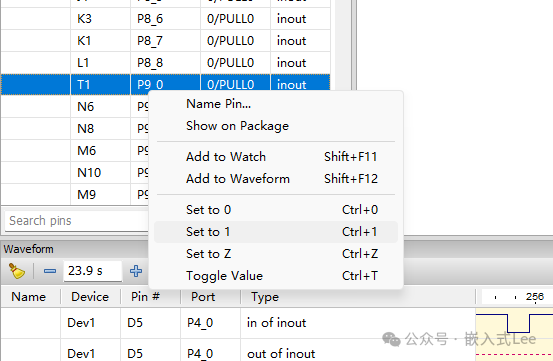Select pin row K3 in pin table
The image size is (553, 361).
point(165,19)
